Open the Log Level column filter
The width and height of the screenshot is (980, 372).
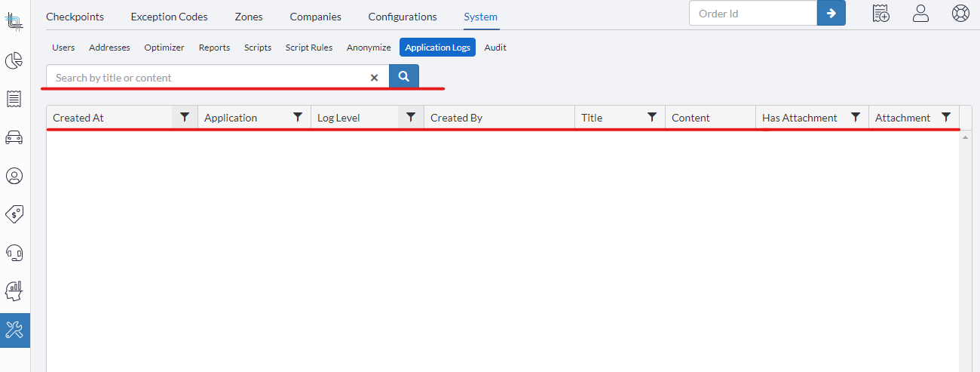pyautogui.click(x=411, y=117)
